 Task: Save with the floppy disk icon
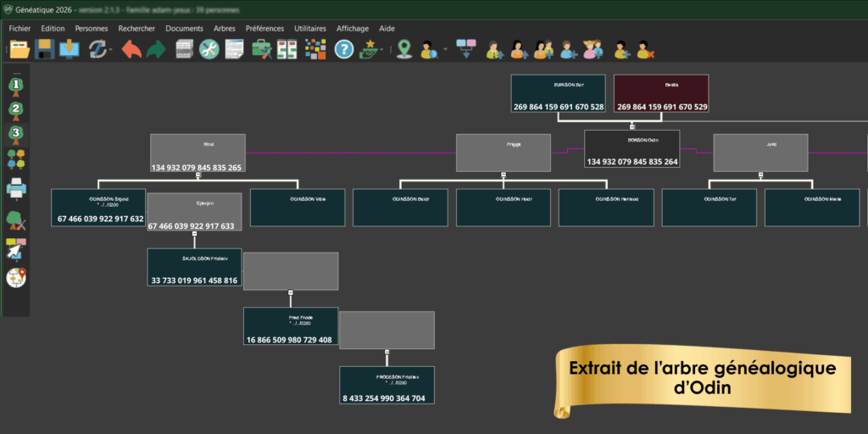(x=44, y=49)
